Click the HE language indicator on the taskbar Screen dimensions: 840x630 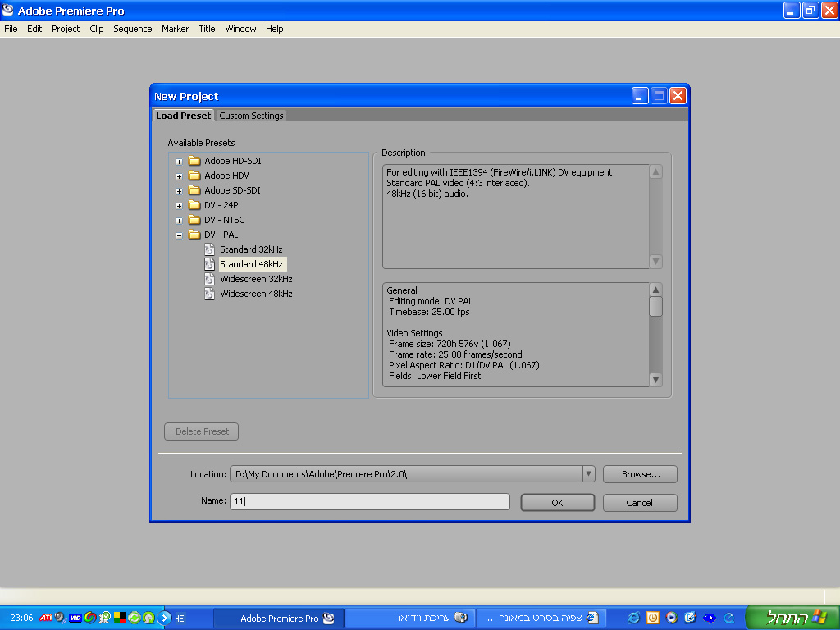click(180, 619)
